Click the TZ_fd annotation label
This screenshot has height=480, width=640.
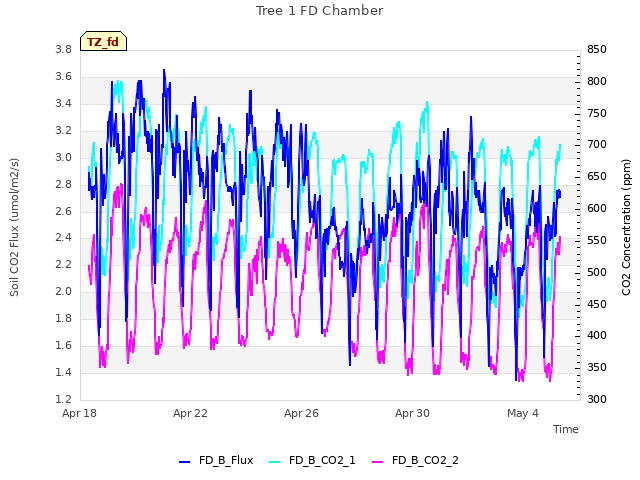tap(103, 42)
